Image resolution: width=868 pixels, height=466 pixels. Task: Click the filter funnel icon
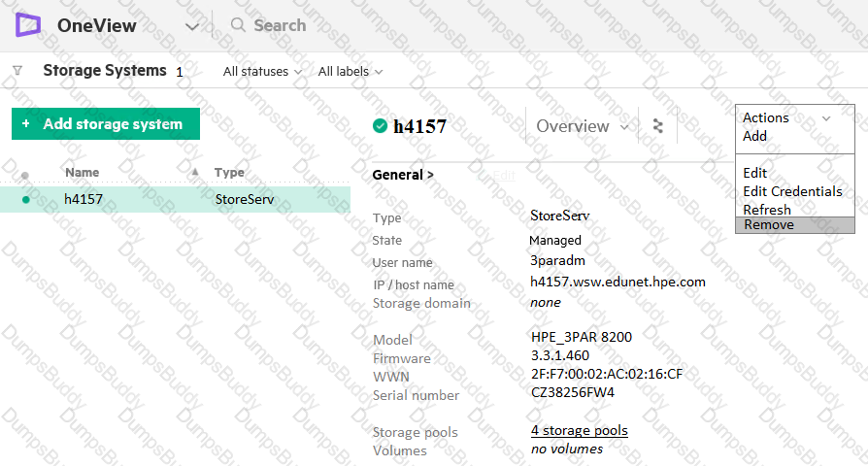pyautogui.click(x=17, y=70)
